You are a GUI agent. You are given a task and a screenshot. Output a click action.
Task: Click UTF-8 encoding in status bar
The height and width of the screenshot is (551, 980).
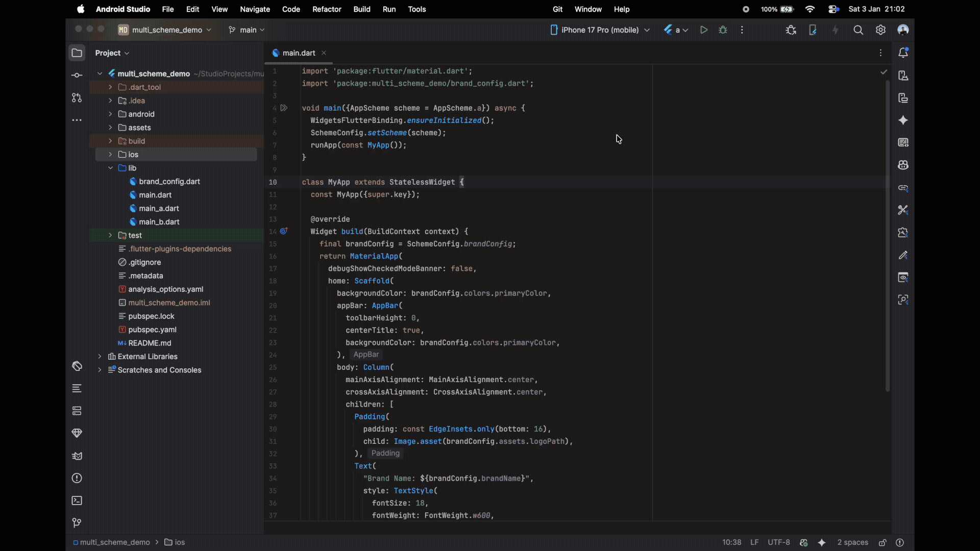779,542
